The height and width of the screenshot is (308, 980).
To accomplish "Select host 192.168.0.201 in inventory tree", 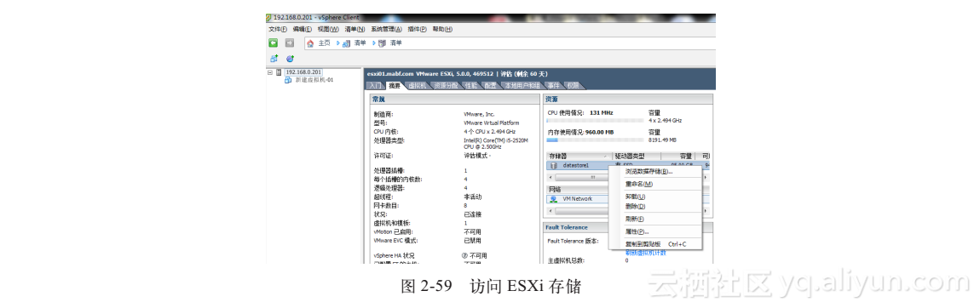I will click(303, 72).
